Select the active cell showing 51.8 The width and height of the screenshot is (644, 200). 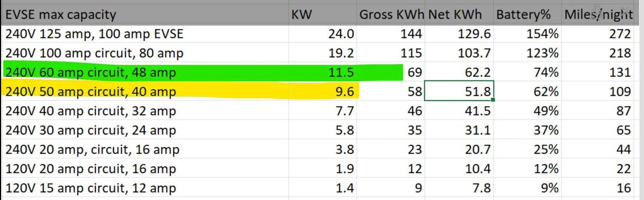coord(459,91)
